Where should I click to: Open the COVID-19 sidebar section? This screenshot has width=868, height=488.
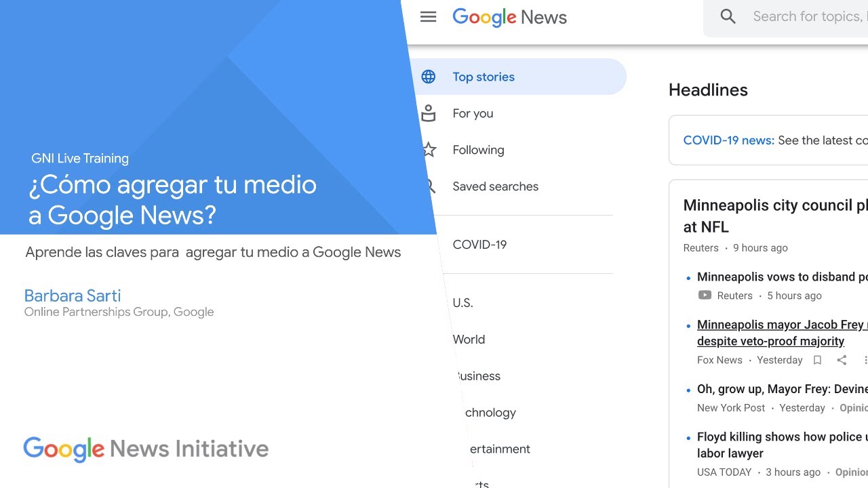(x=479, y=245)
